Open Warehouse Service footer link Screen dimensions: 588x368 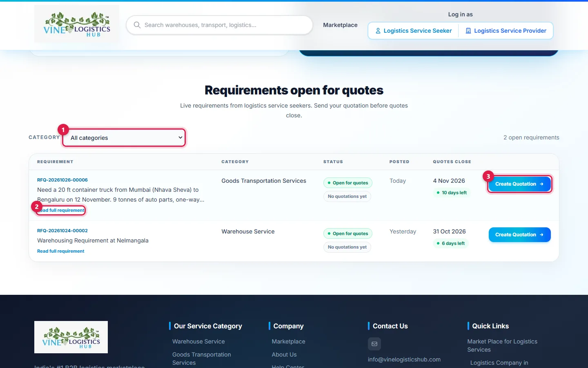(x=198, y=341)
